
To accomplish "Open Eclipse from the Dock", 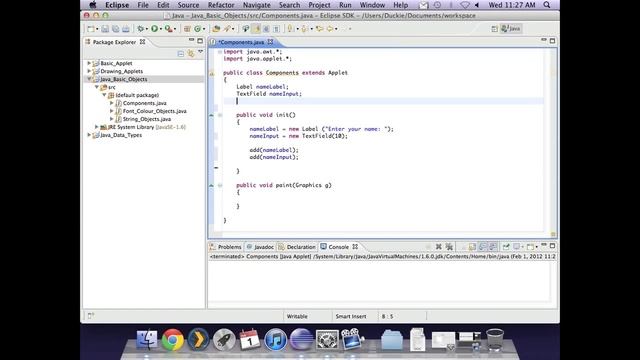I will 301,339.
